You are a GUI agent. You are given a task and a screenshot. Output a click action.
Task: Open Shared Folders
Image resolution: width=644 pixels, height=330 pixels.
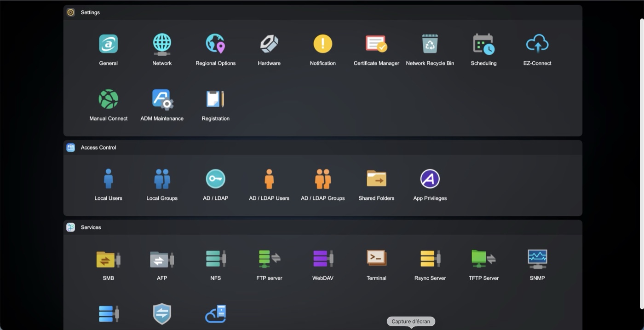pos(376,179)
